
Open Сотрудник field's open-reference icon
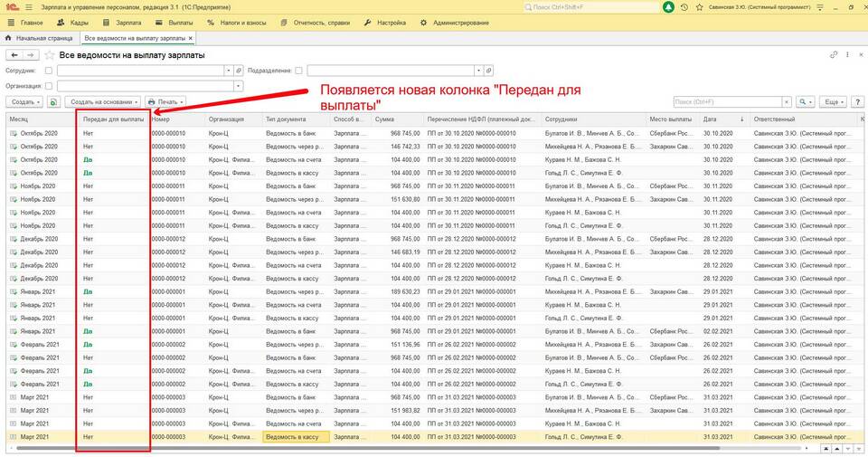(x=239, y=71)
